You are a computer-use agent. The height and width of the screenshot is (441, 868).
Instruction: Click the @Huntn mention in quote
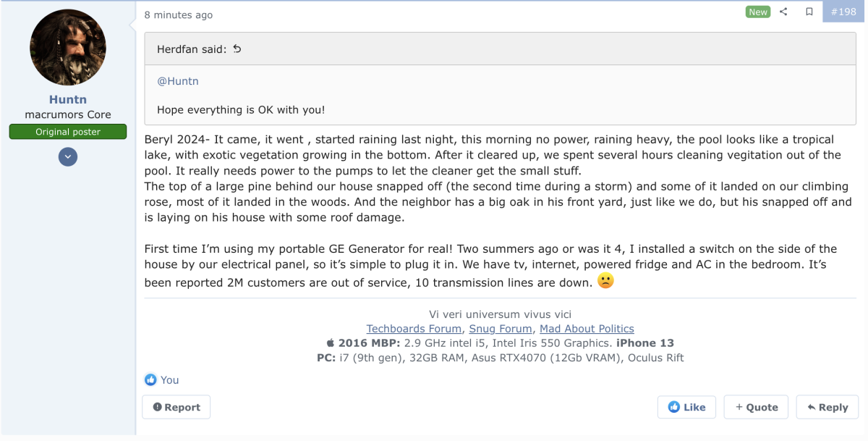coord(178,81)
